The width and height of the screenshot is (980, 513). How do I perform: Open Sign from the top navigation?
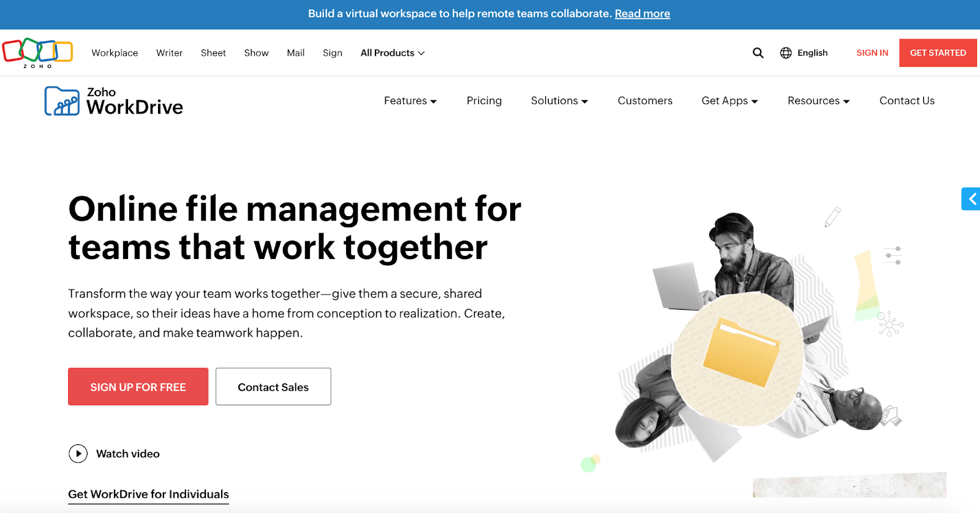click(333, 53)
